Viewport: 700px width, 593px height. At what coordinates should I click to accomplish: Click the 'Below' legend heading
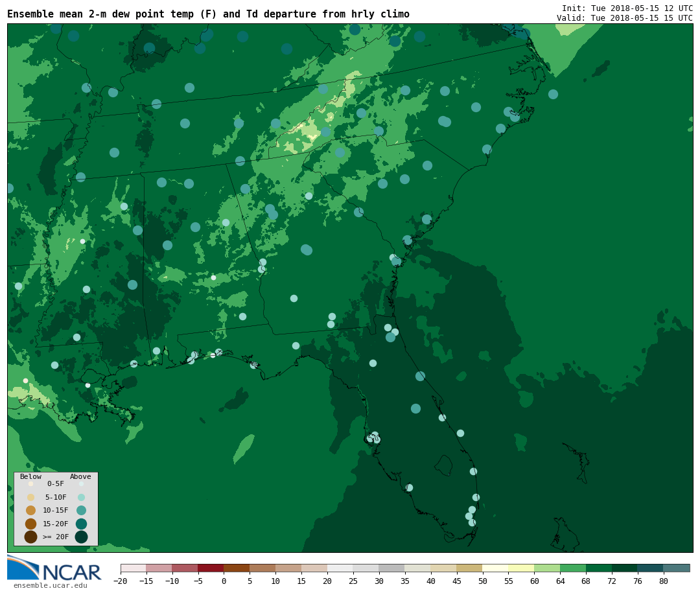click(31, 476)
